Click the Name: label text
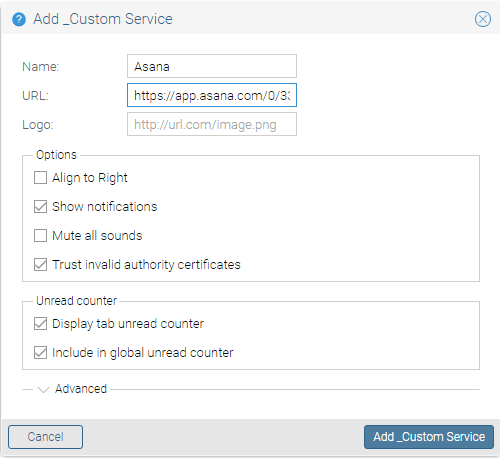 (41, 67)
